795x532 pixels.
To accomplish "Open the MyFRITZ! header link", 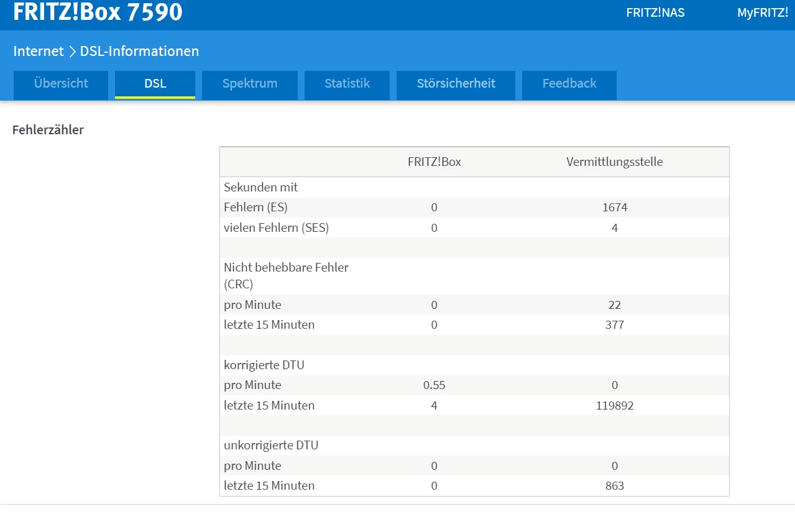I will pos(762,12).
